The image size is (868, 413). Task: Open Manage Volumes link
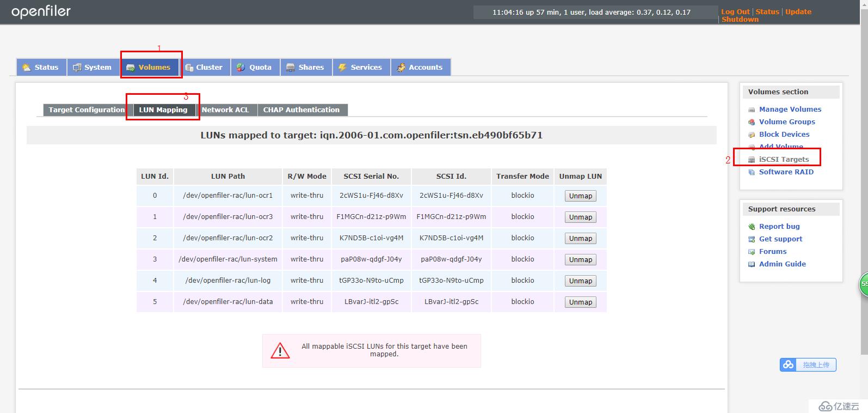[790, 110]
